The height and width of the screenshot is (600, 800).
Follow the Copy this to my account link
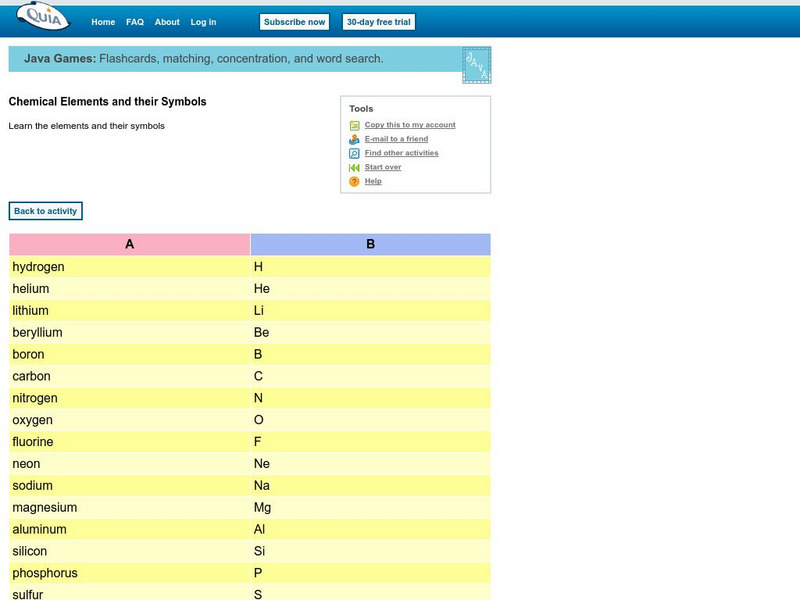point(410,124)
